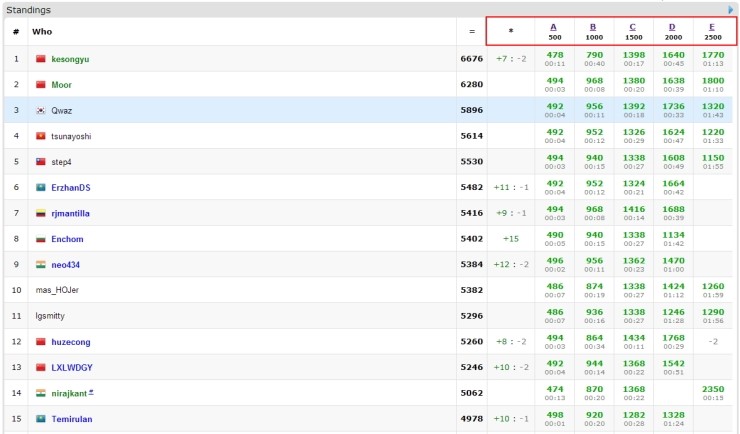Click neo434's hack result +12 : -2

(x=511, y=265)
